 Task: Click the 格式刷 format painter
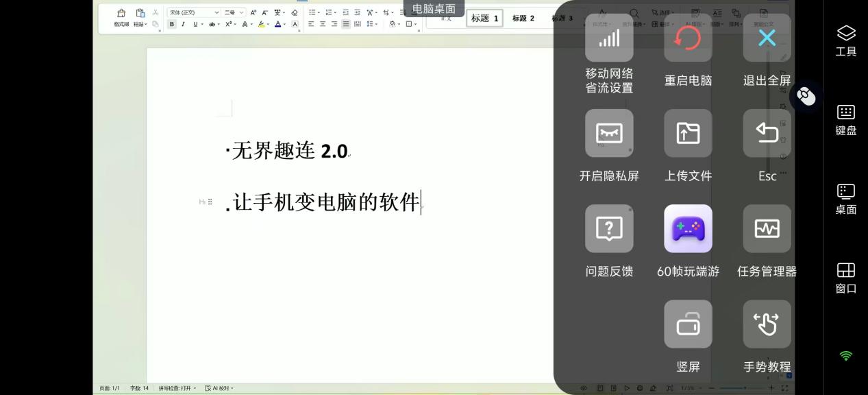[121, 18]
